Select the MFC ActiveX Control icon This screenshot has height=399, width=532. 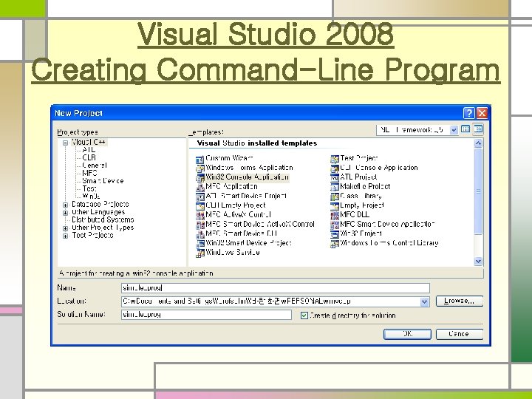click(x=199, y=215)
